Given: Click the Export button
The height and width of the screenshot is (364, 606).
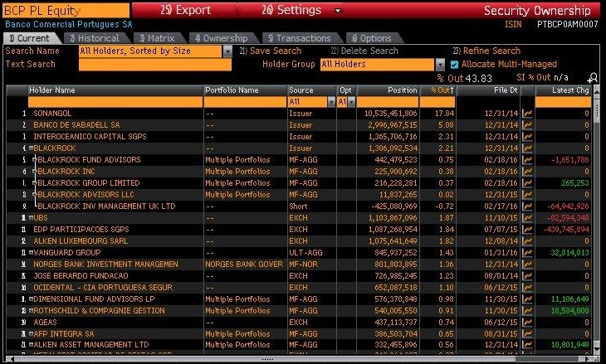Looking at the screenshot, I should [x=185, y=11].
